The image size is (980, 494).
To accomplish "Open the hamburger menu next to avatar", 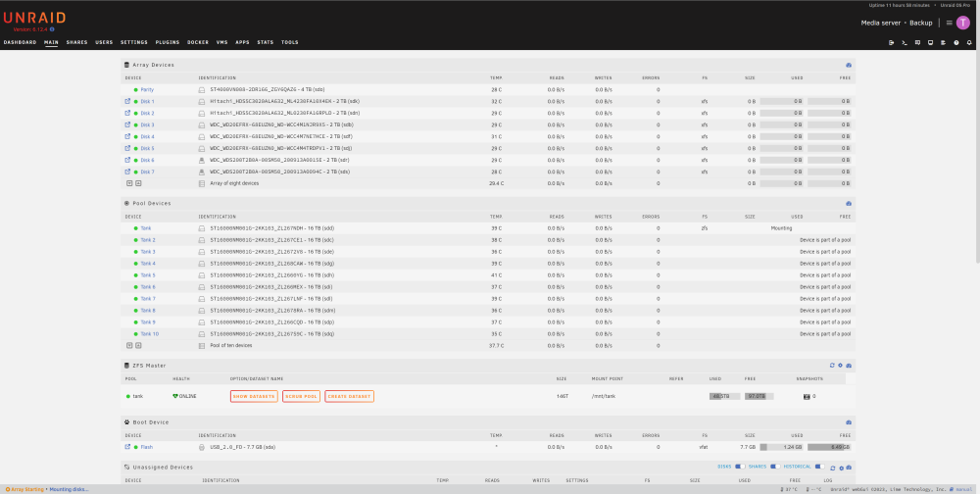I will click(950, 23).
